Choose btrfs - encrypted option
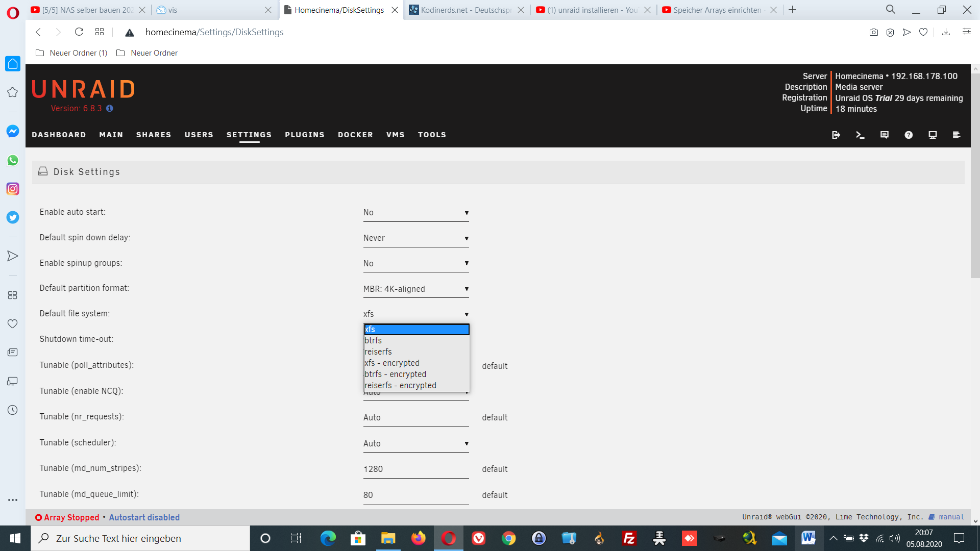Image resolution: width=980 pixels, height=551 pixels. tap(416, 374)
